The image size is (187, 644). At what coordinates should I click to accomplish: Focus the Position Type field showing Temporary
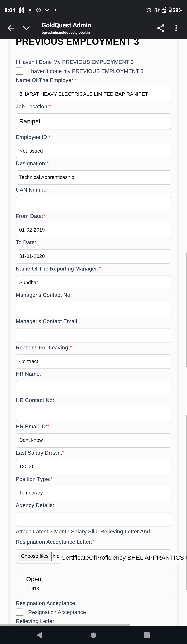(93, 493)
